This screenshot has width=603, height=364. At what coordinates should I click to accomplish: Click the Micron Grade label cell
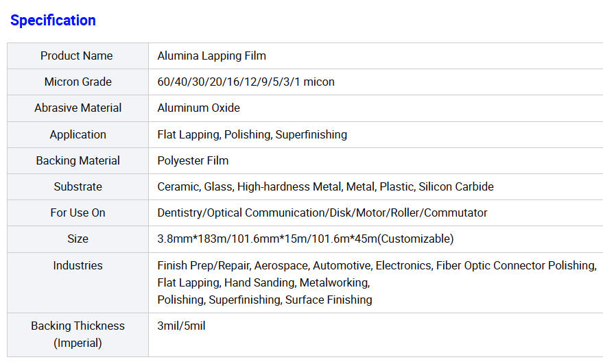click(x=78, y=82)
